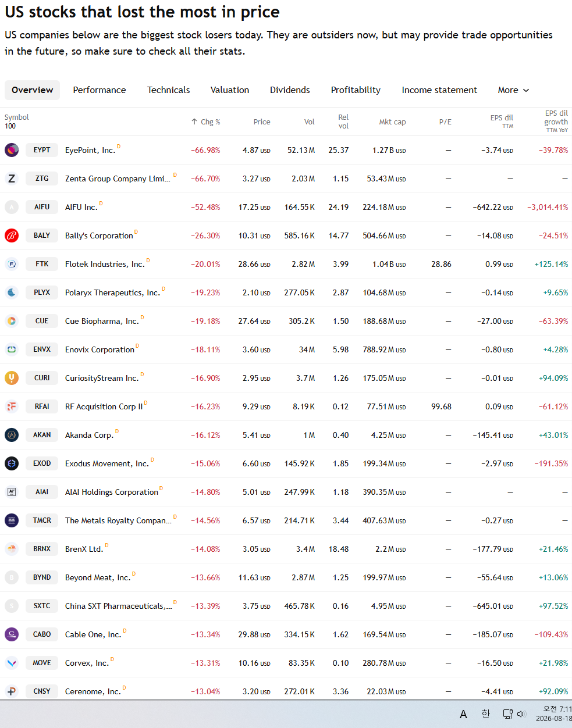
Task: Click the Symbol column header
Action: coord(16,117)
